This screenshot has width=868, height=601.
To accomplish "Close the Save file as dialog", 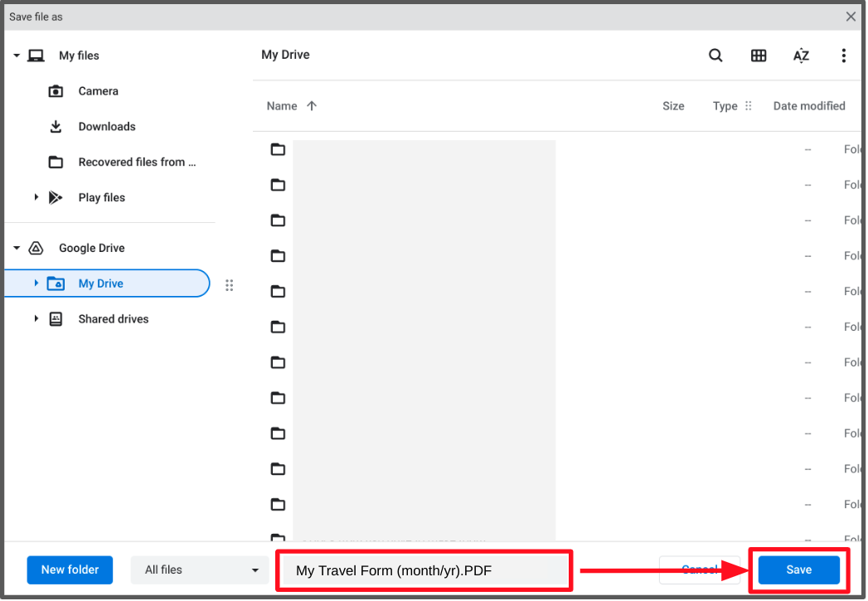I will (x=851, y=17).
